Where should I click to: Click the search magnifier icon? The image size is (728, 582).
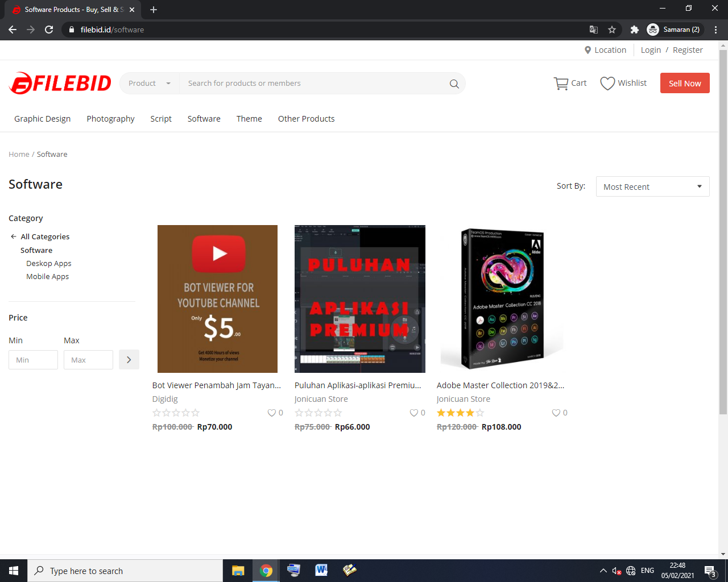pyautogui.click(x=454, y=84)
